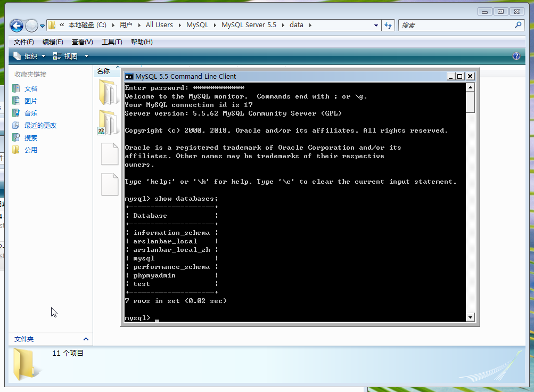Screen dimensions: 534x392
Task: Click performance_schema database row text
Action: coord(171,267)
